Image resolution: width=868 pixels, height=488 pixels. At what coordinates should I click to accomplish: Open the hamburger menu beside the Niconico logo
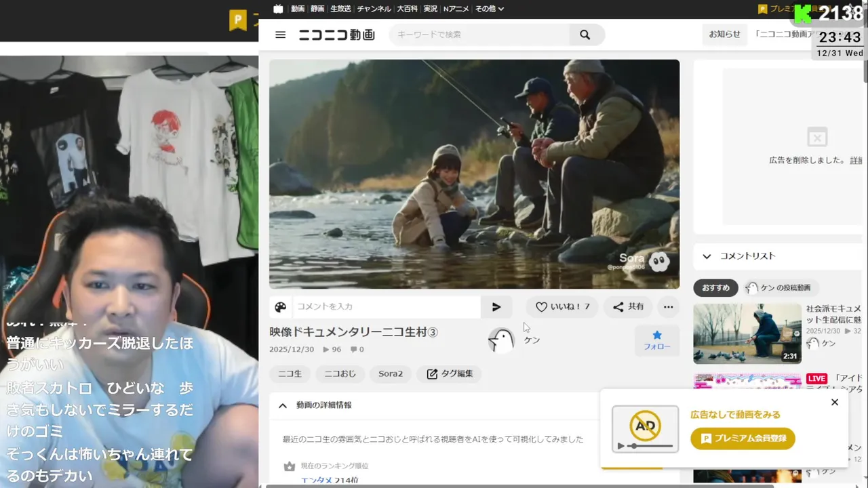(x=280, y=35)
